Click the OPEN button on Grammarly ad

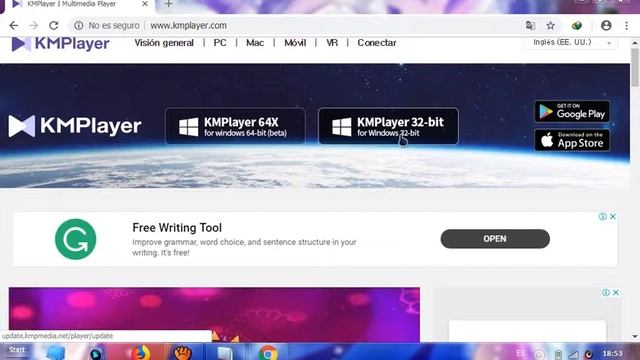(x=495, y=239)
